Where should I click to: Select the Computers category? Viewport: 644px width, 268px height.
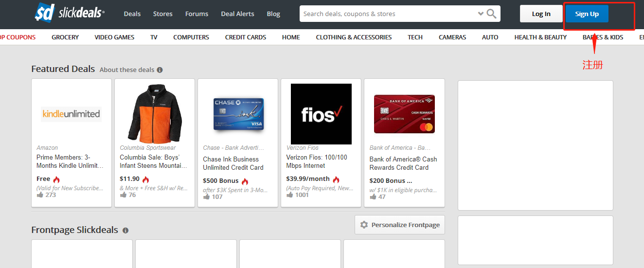click(x=191, y=37)
